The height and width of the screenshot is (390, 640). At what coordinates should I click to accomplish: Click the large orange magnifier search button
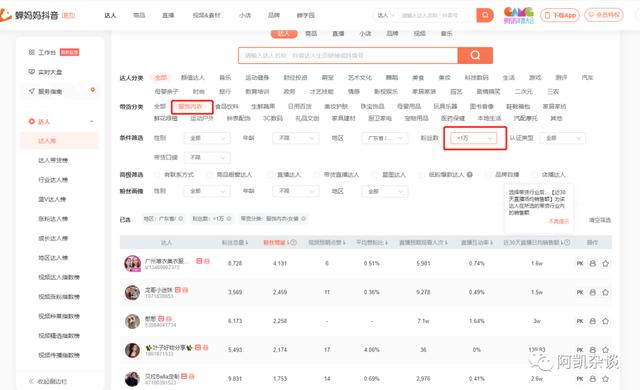click(475, 55)
